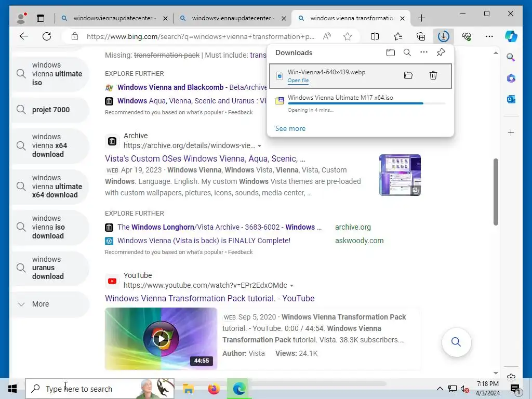The width and height of the screenshot is (532, 399).
Task: Search suggestion windows vienna ultimate x64 download
Action: (50, 187)
